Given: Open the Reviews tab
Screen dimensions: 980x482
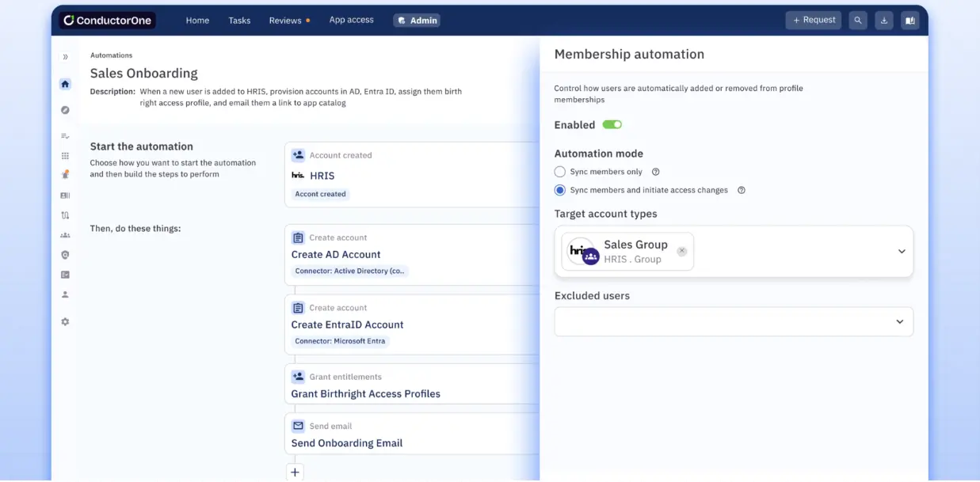Looking at the screenshot, I should click(x=285, y=21).
